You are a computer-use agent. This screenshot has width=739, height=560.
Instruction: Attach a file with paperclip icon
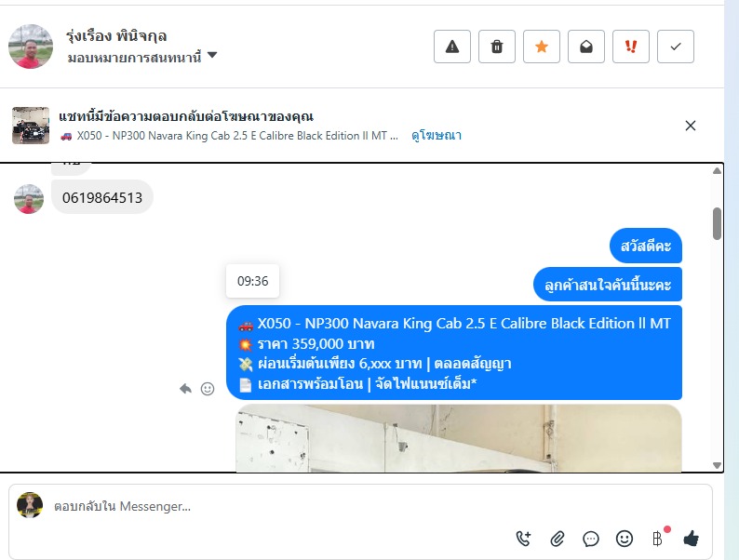(558, 539)
